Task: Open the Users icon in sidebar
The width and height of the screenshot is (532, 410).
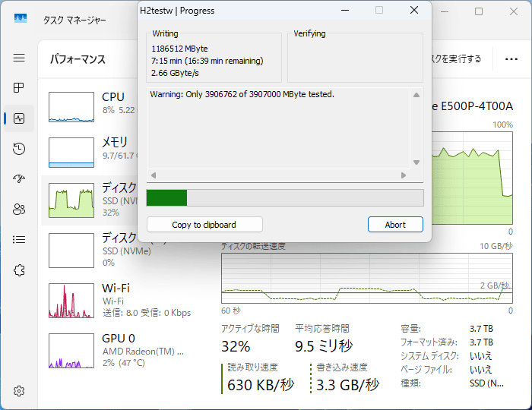Action: (19, 210)
